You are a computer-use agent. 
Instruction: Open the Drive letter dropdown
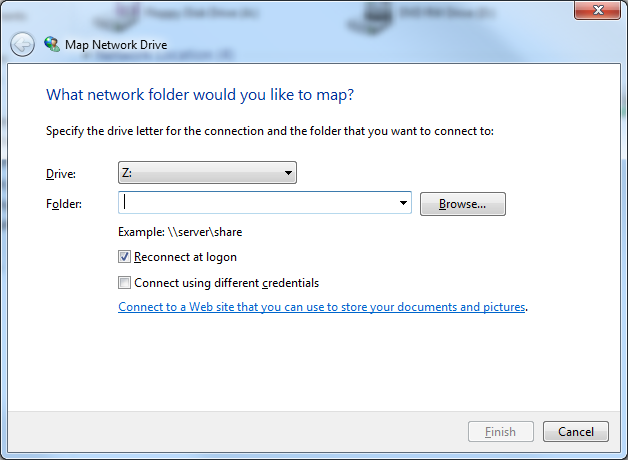click(x=207, y=173)
